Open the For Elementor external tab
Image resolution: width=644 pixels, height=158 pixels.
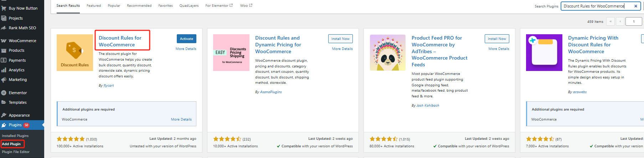click(x=219, y=6)
